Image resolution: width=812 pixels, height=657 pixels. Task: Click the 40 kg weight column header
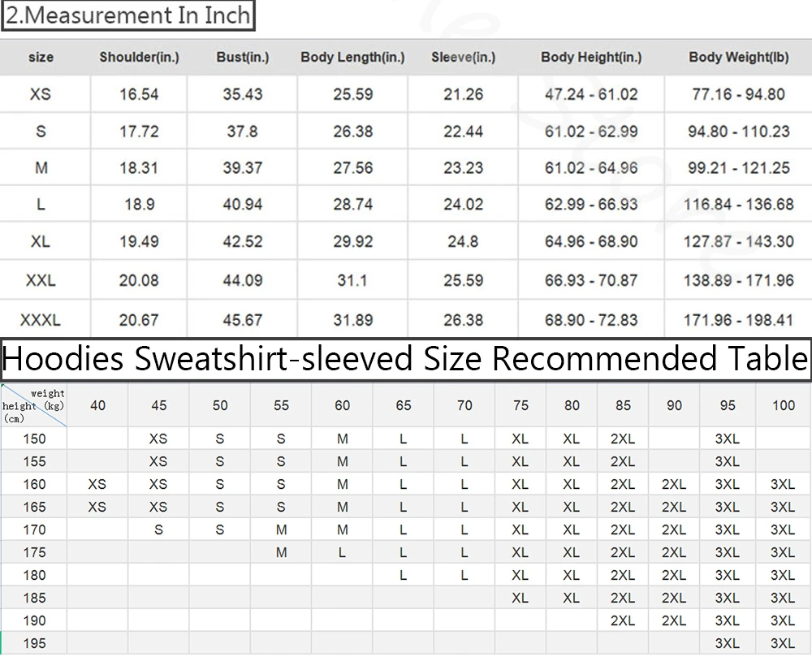coord(97,405)
